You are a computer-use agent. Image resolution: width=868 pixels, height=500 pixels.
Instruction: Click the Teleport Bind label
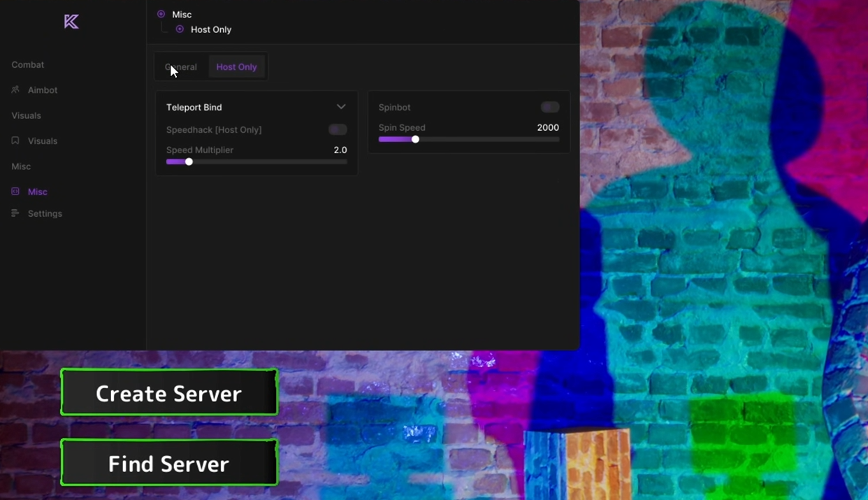coord(194,108)
